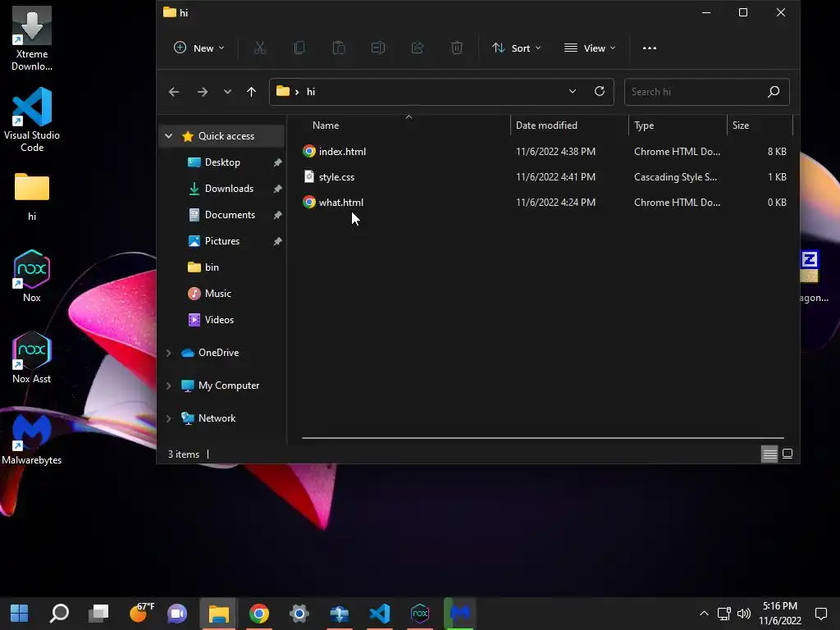Screen dimensions: 840x630
Task: Open the Sort dropdown
Action: [x=517, y=48]
